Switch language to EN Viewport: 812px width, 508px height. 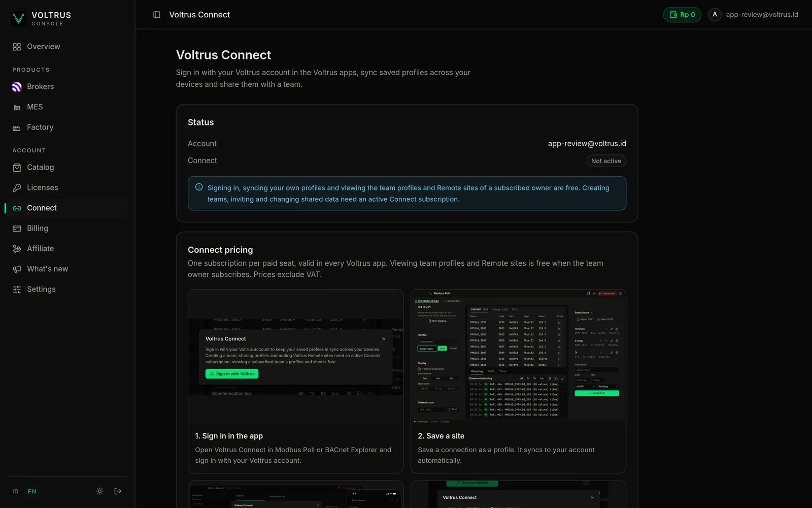(x=32, y=492)
